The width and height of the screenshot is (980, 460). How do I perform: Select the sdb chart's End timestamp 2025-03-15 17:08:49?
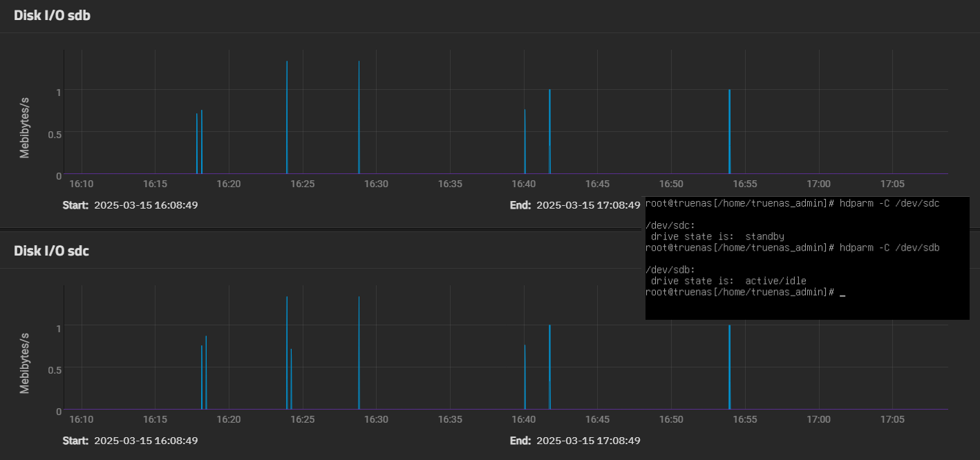pyautogui.click(x=588, y=205)
